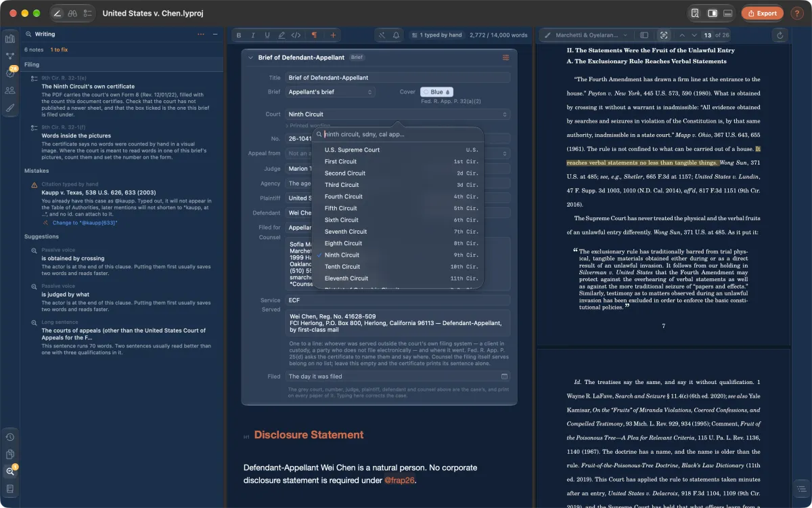Image resolution: width=812 pixels, height=508 pixels.
Task: Open the history clock icon in sidebar
Action: tap(10, 437)
